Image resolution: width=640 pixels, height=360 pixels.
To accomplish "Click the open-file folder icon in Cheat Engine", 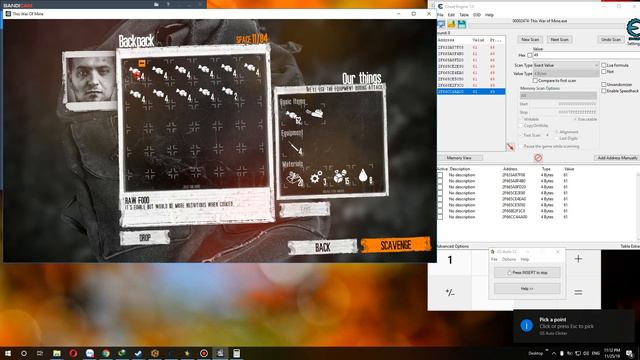I will 451,25.
